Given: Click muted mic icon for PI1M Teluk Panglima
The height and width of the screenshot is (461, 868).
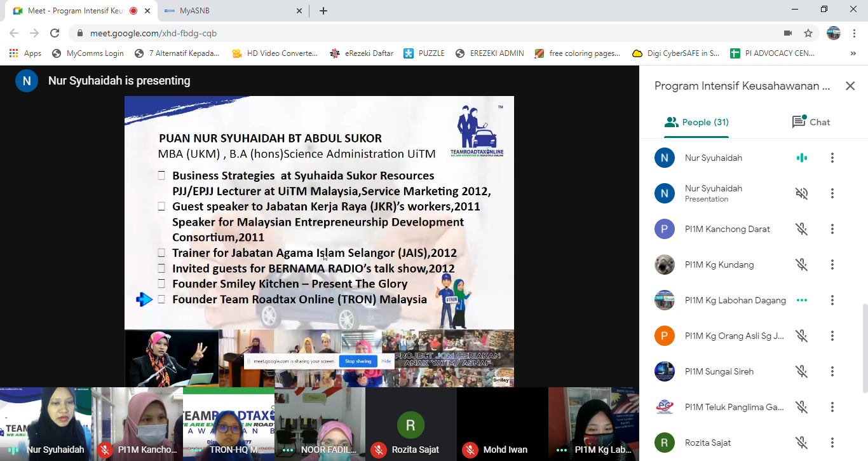Looking at the screenshot, I should [x=802, y=407].
